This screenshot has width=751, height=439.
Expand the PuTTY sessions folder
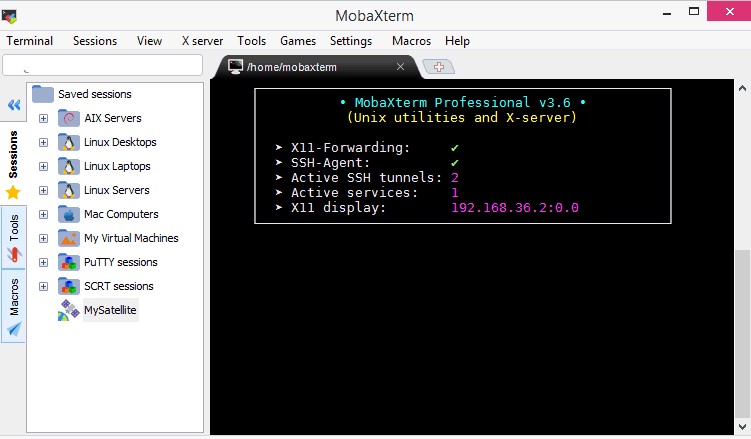coord(44,262)
